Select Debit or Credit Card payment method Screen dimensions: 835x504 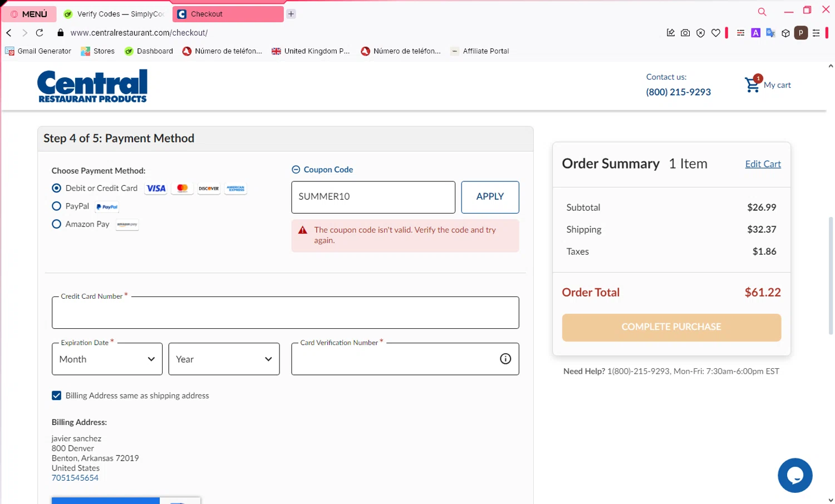[x=56, y=188]
